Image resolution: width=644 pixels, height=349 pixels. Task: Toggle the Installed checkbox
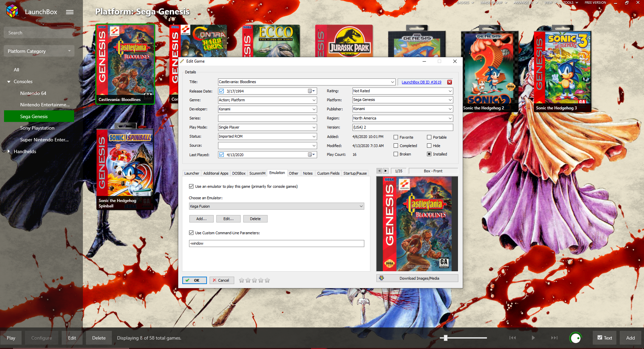(429, 154)
